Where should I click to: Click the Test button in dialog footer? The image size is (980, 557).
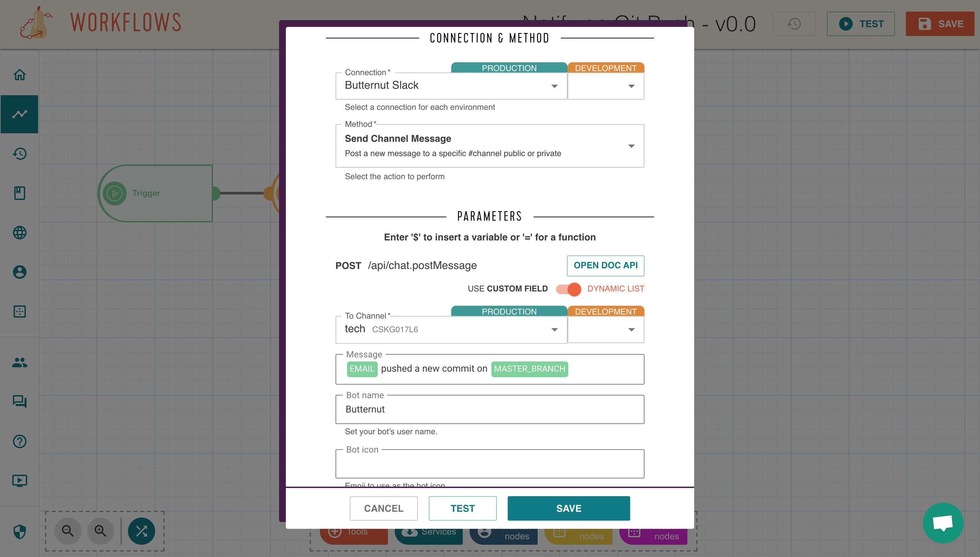coord(462,508)
